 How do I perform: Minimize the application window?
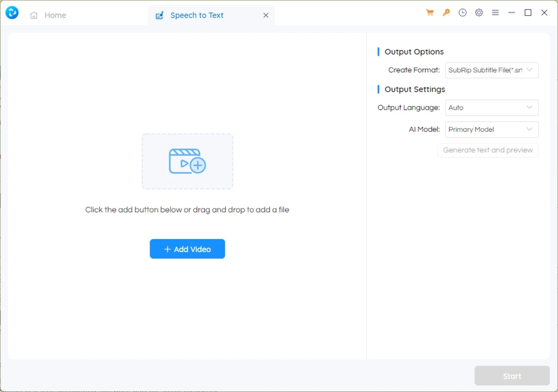click(x=512, y=13)
